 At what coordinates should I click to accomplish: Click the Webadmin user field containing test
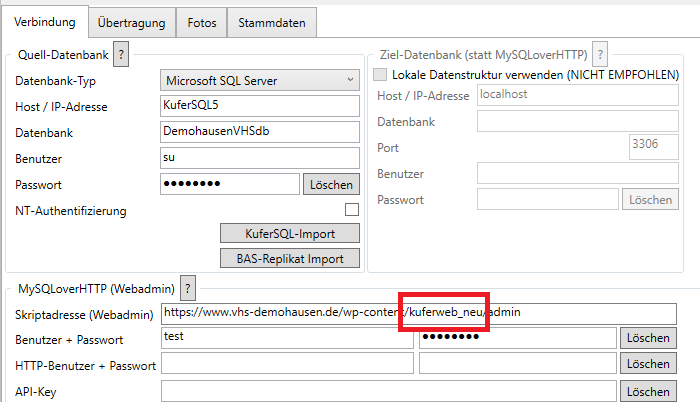288,338
